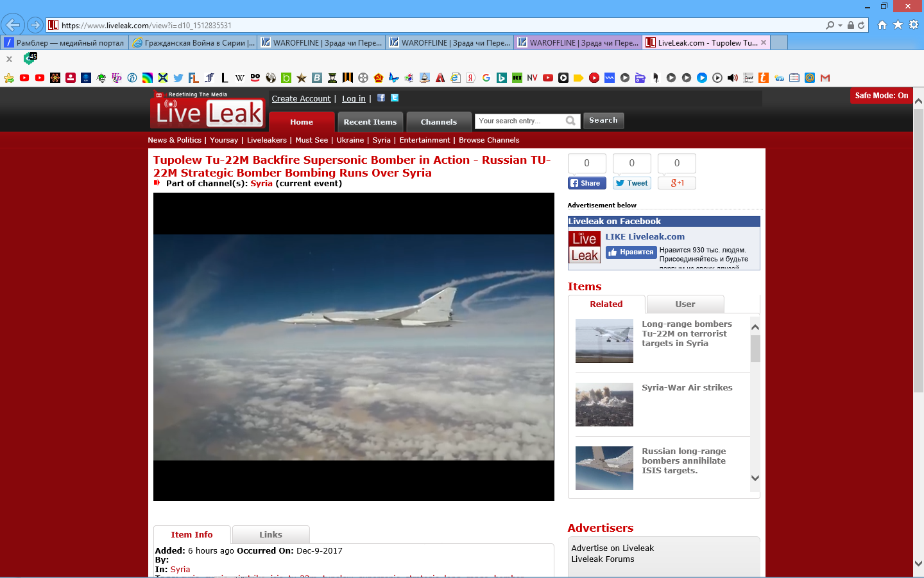Click the browser Home icon
Viewport: 924px width, 578px height.
(882, 25)
